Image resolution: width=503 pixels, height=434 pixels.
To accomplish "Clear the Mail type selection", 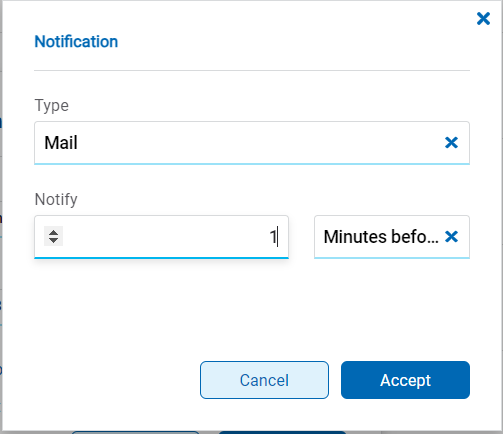I will (x=451, y=143).
